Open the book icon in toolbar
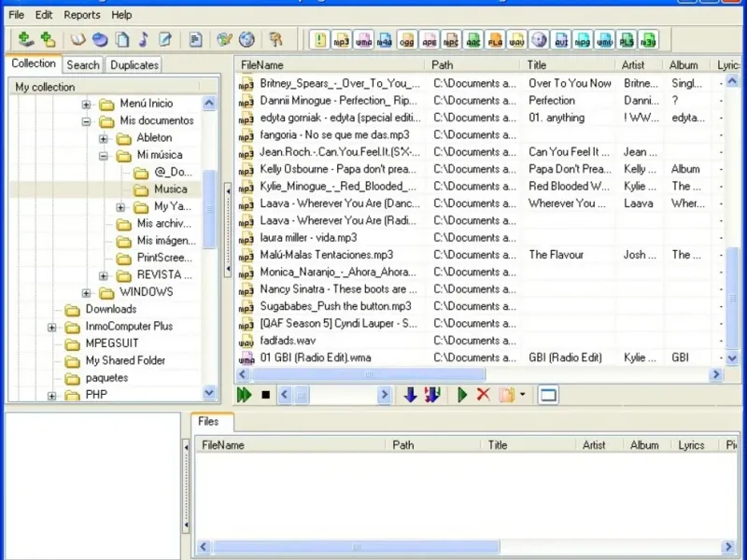The width and height of the screenshot is (747, 560). 78,39
